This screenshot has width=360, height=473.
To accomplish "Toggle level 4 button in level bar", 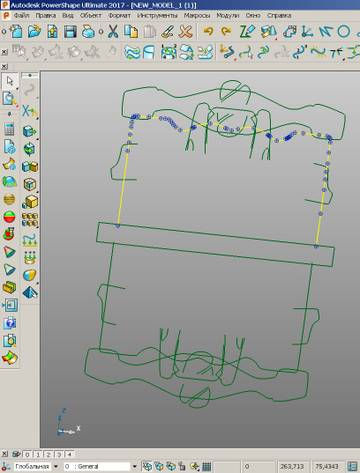I will (x=69, y=454).
